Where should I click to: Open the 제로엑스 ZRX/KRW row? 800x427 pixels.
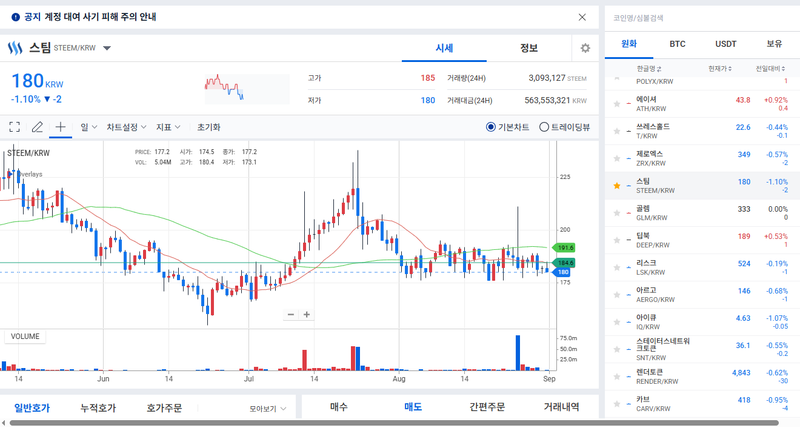(x=702, y=159)
